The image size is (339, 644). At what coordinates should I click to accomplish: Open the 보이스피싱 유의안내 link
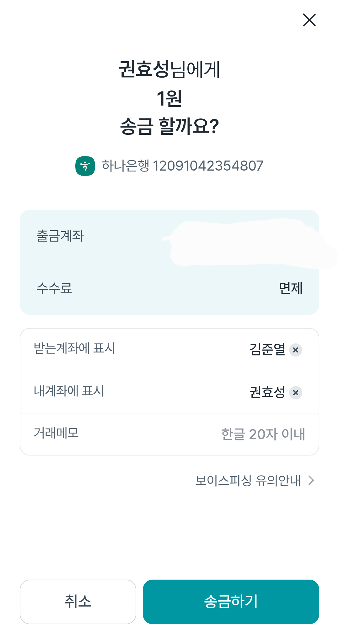click(248, 480)
